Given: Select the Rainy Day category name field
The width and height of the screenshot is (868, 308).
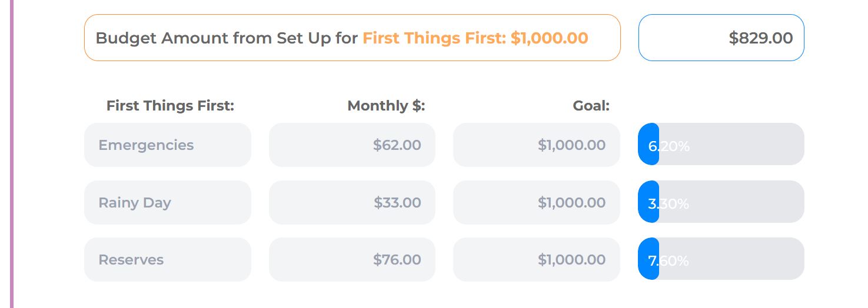Looking at the screenshot, I should click(167, 203).
